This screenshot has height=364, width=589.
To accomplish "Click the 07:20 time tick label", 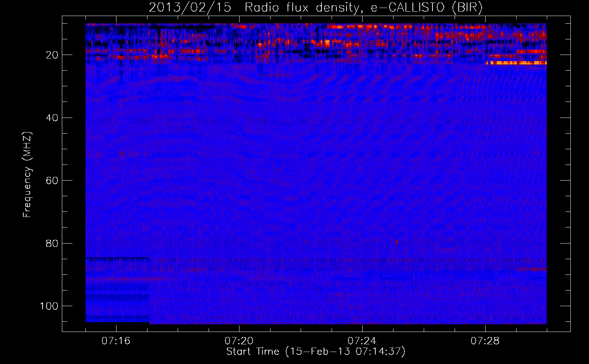I will (239, 341).
